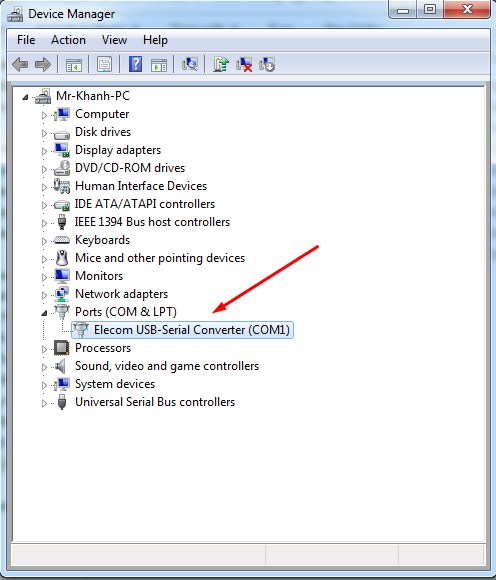
Task: Select the Network adapters category
Action: point(121,294)
